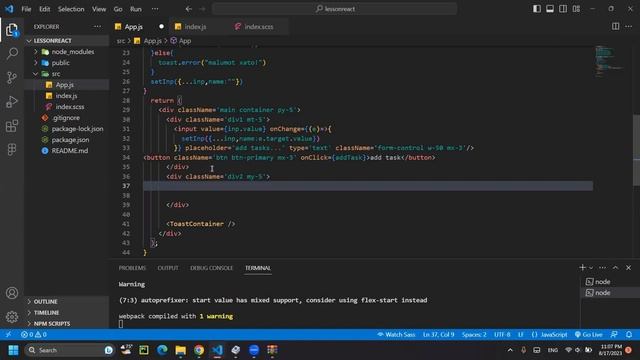Change the UTF-8 encoding setting
This screenshot has width=640, height=360.
click(502, 335)
